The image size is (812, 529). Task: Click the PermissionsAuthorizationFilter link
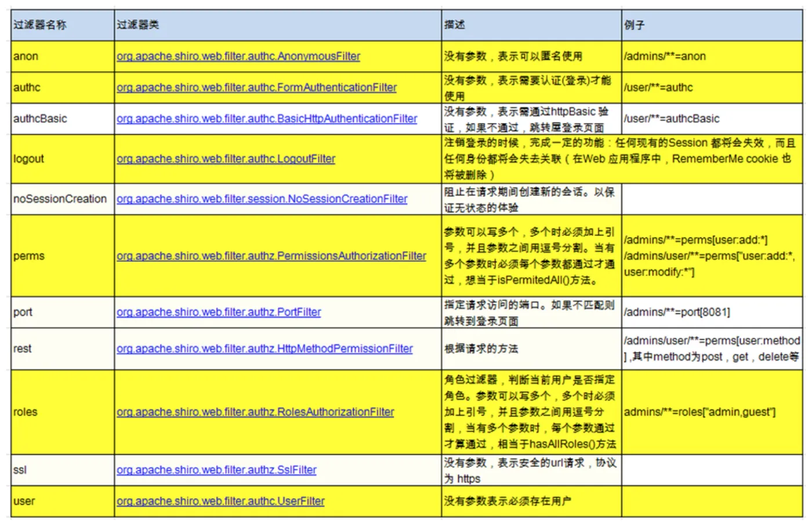pos(271,256)
